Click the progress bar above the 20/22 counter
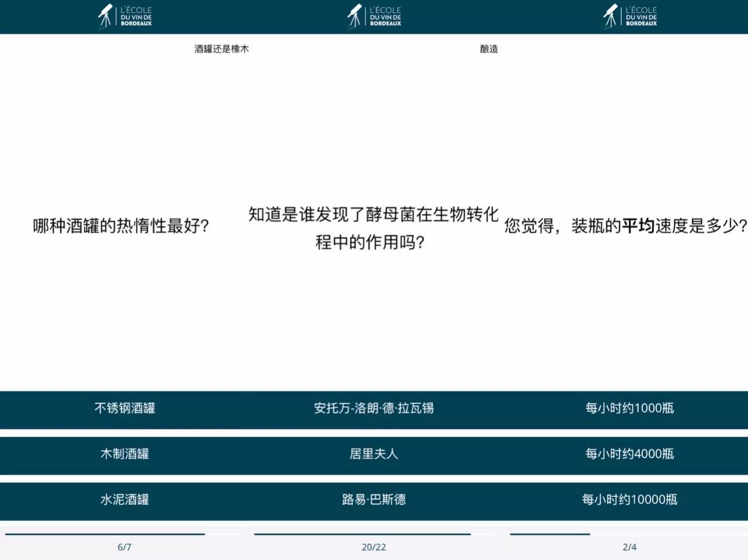748x560 pixels. [x=374, y=534]
